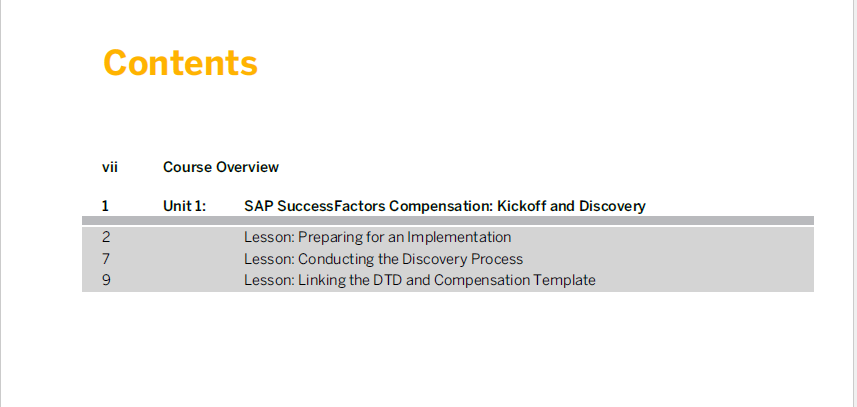Select page number 7 in lesson list
This screenshot has height=407, width=857.
click(106, 259)
